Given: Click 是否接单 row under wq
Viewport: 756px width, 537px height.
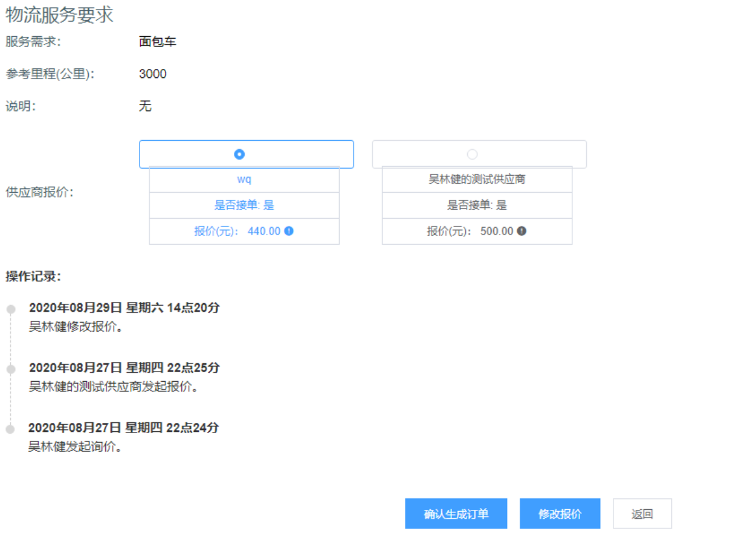Looking at the screenshot, I should [x=244, y=205].
